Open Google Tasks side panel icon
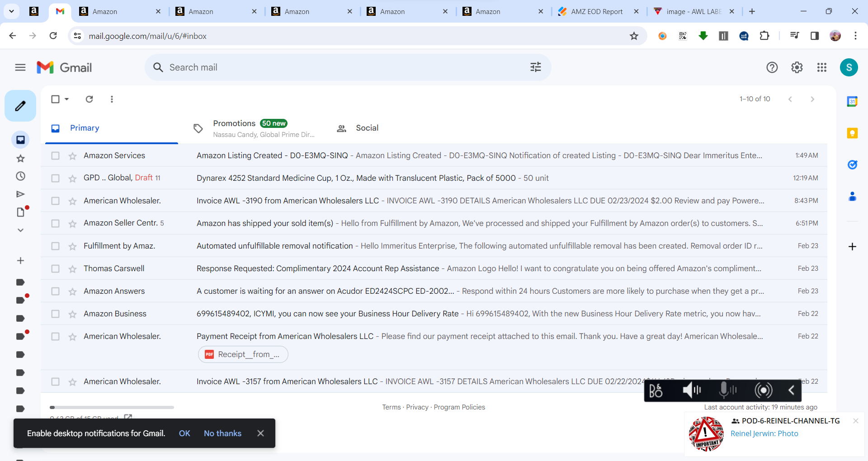This screenshot has height=461, width=868. 852,165
